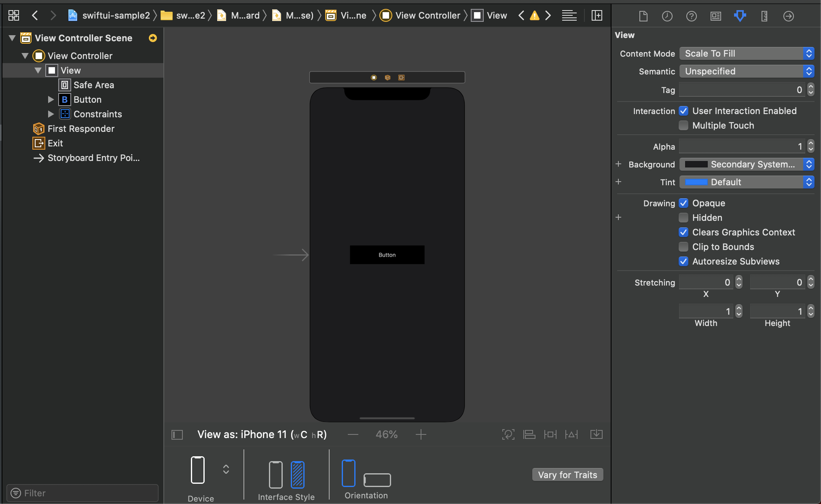Enable Clip to Bounds checkbox
This screenshot has height=504, width=821.
coord(683,246)
